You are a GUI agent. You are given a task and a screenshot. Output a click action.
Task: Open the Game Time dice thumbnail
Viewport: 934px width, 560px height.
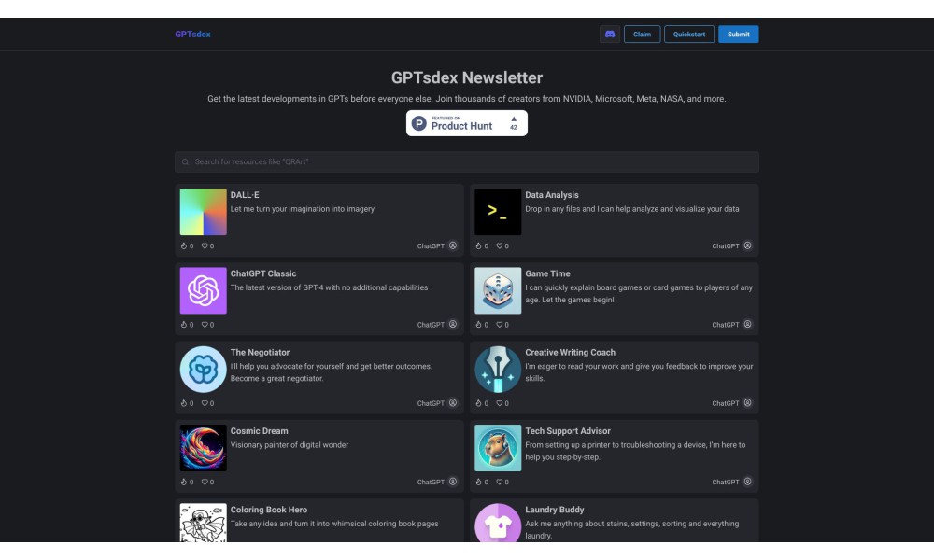pos(498,290)
